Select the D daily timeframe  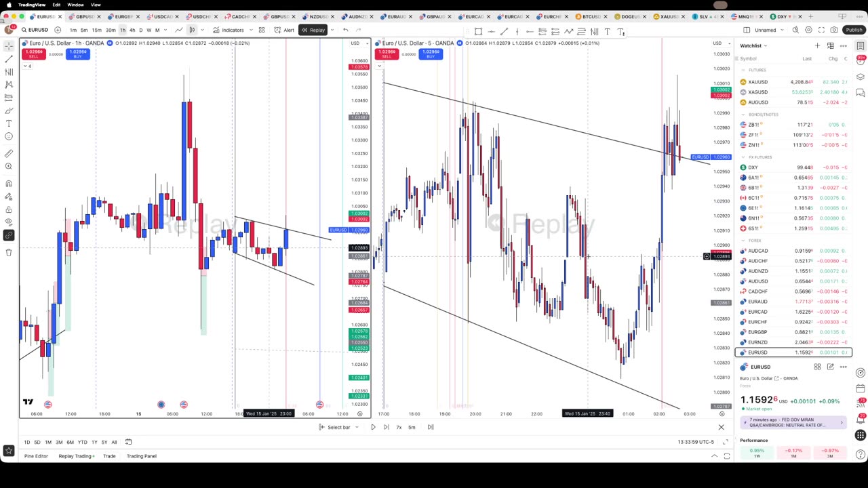pyautogui.click(x=141, y=30)
